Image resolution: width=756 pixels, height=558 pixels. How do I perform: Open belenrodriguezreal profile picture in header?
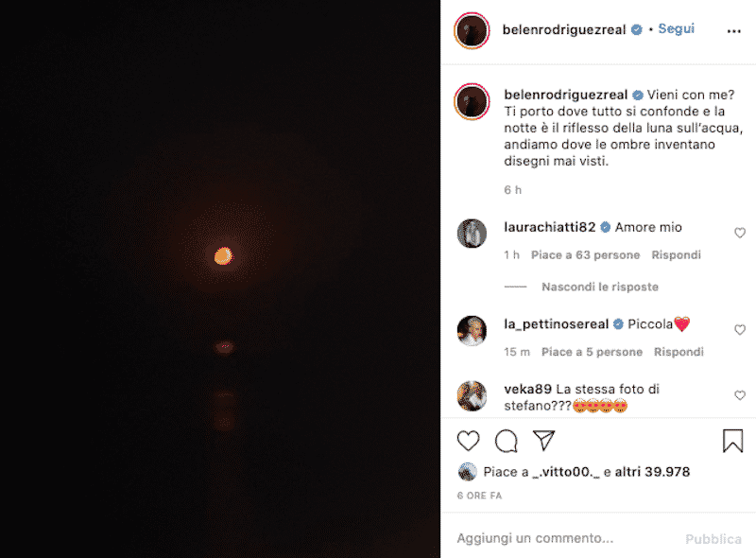tap(472, 30)
